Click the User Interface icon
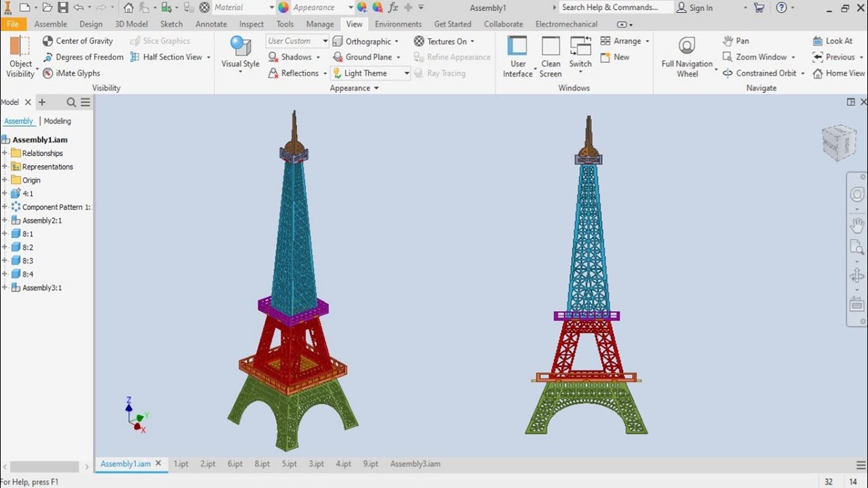The height and width of the screenshot is (488, 868). 517,46
